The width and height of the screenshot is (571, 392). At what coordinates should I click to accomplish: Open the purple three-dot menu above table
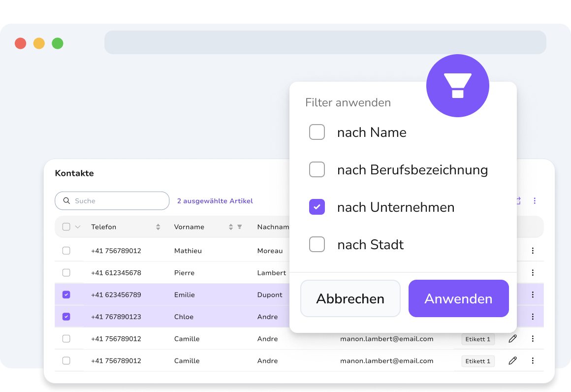(535, 201)
